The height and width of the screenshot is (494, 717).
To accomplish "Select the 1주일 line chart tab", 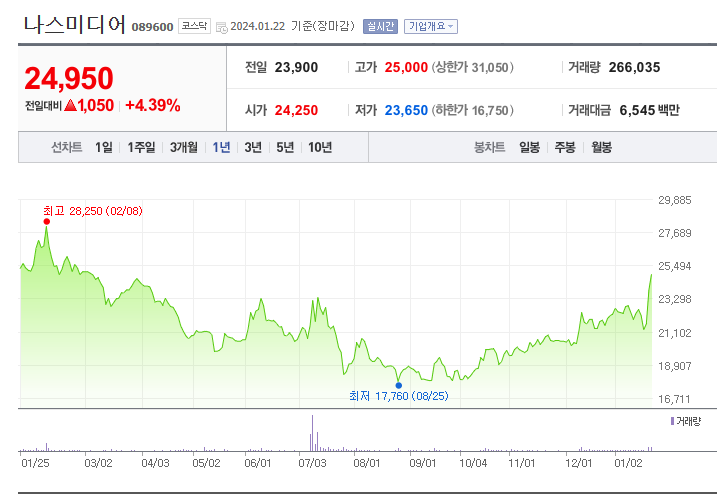I will [x=141, y=147].
